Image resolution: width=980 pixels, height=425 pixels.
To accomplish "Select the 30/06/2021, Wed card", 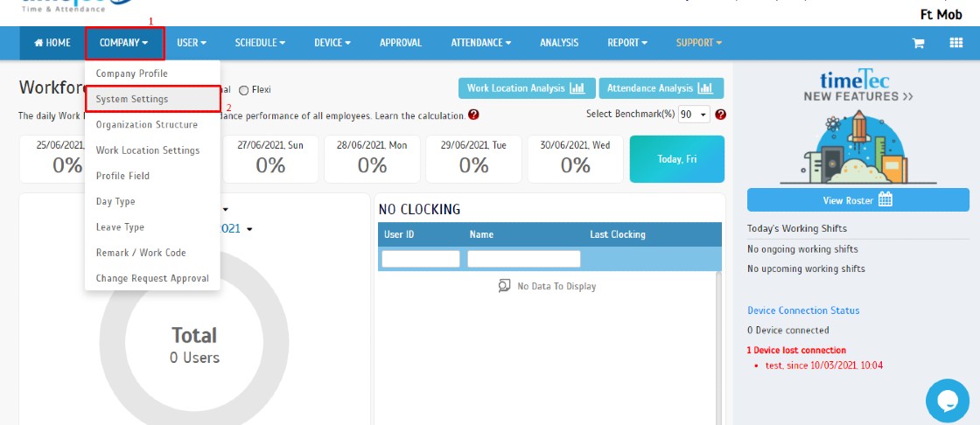I will [575, 159].
